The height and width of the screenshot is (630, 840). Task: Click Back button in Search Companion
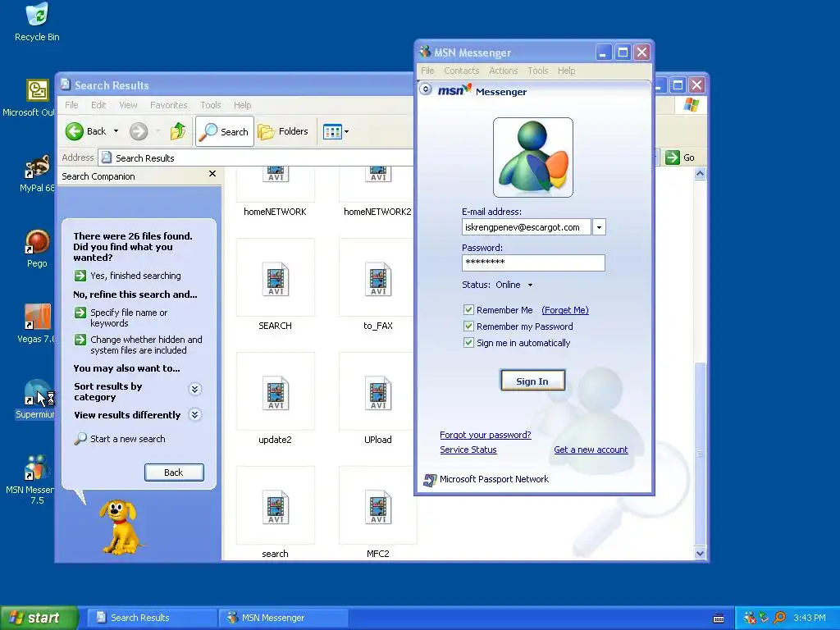click(x=174, y=472)
